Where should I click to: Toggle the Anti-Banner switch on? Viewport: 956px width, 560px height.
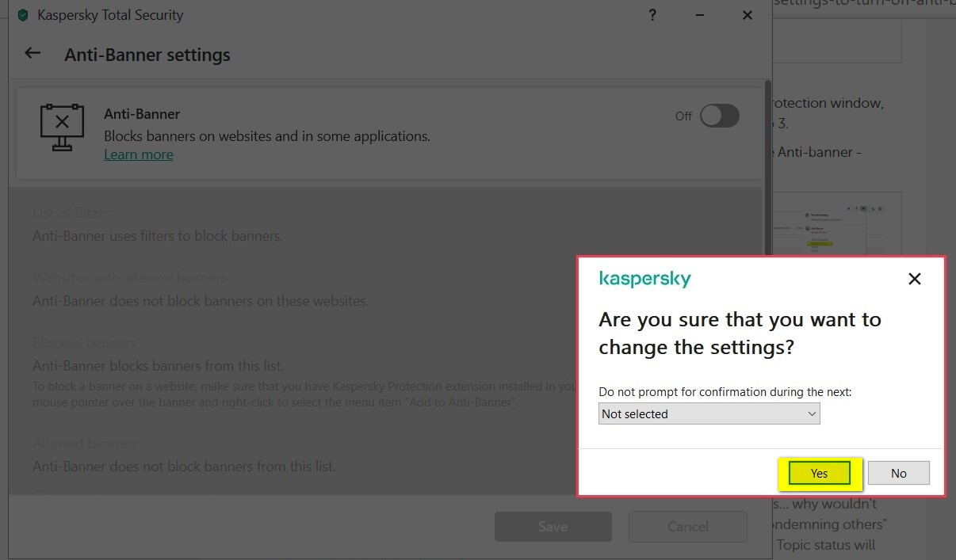[x=719, y=116]
